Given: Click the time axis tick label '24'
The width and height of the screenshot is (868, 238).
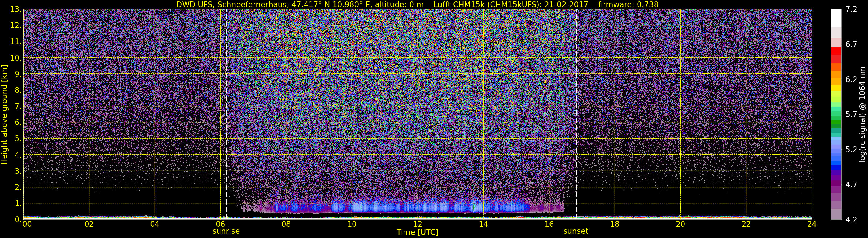Looking at the screenshot, I should click(812, 224).
